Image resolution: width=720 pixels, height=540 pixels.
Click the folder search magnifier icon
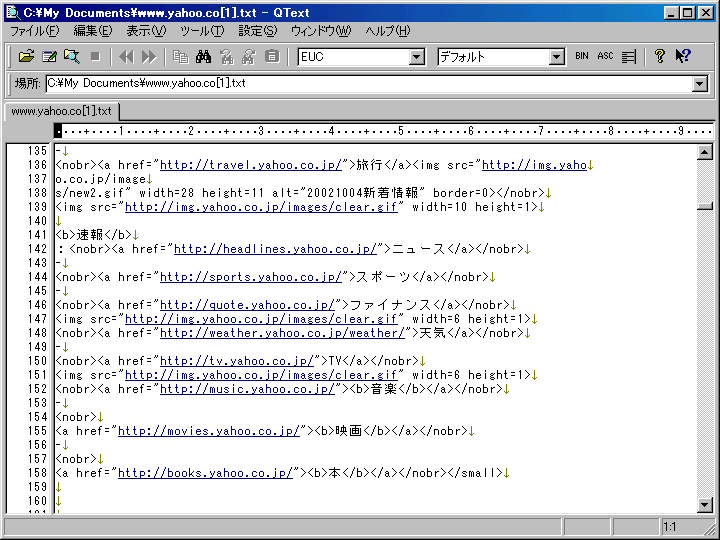click(72, 56)
